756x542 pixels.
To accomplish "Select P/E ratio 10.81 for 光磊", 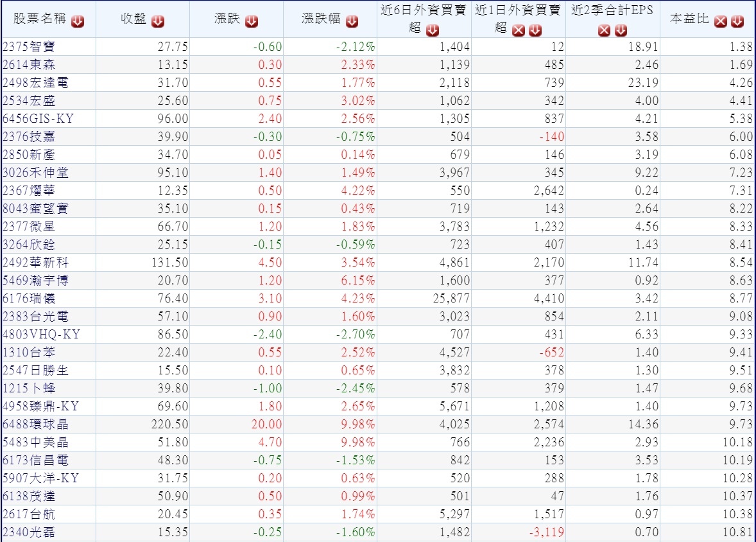I will tap(737, 532).
